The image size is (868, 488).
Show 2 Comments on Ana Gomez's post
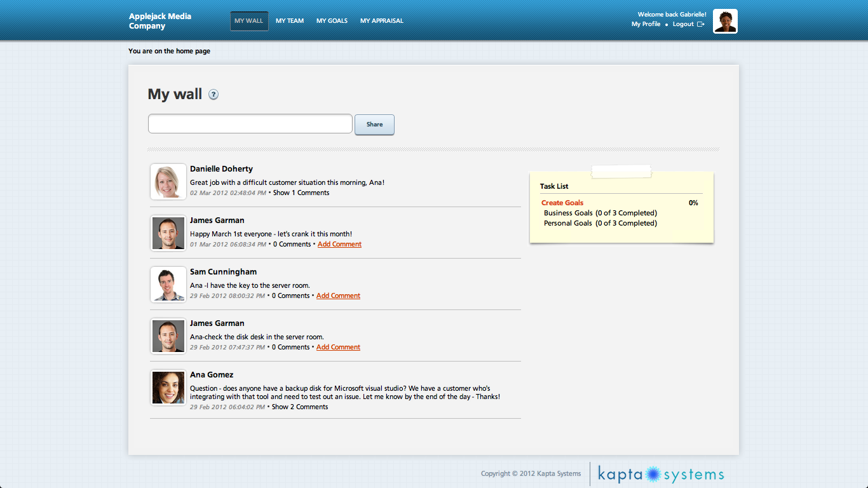(300, 407)
